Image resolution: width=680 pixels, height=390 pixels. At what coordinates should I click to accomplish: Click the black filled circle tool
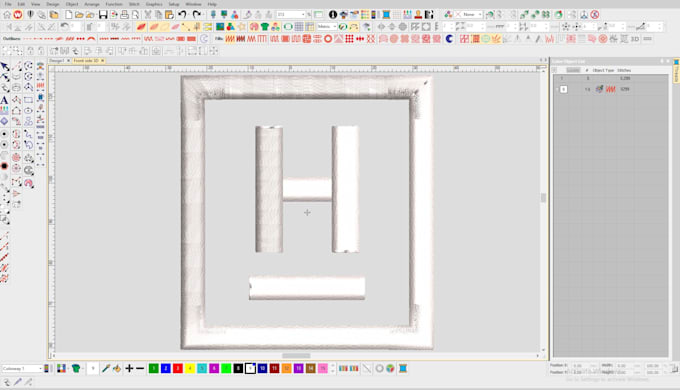tap(4, 166)
